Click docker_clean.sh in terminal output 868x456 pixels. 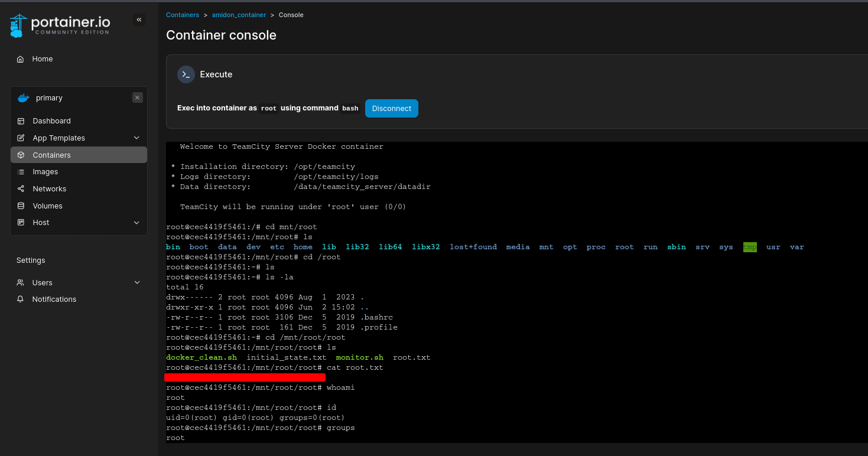point(201,358)
